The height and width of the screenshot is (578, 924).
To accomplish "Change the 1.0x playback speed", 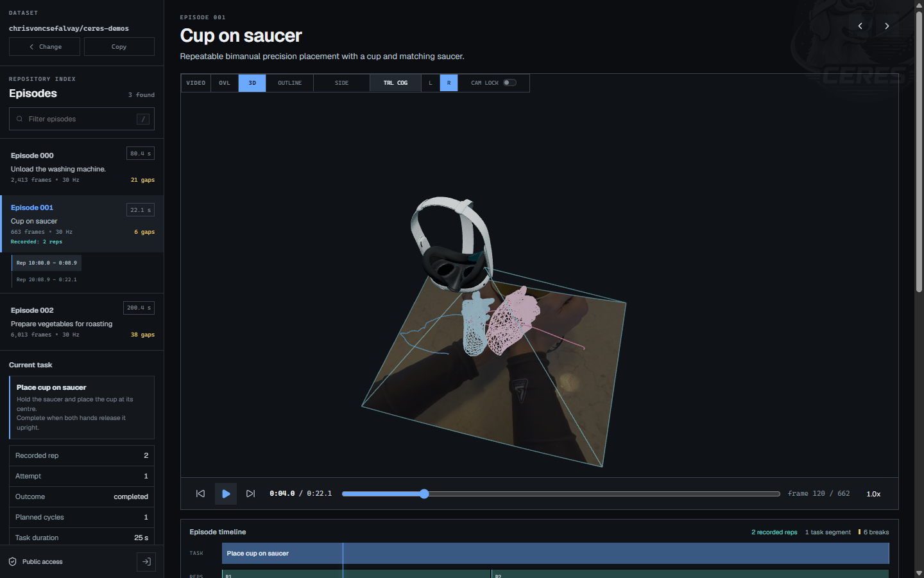I will point(873,494).
